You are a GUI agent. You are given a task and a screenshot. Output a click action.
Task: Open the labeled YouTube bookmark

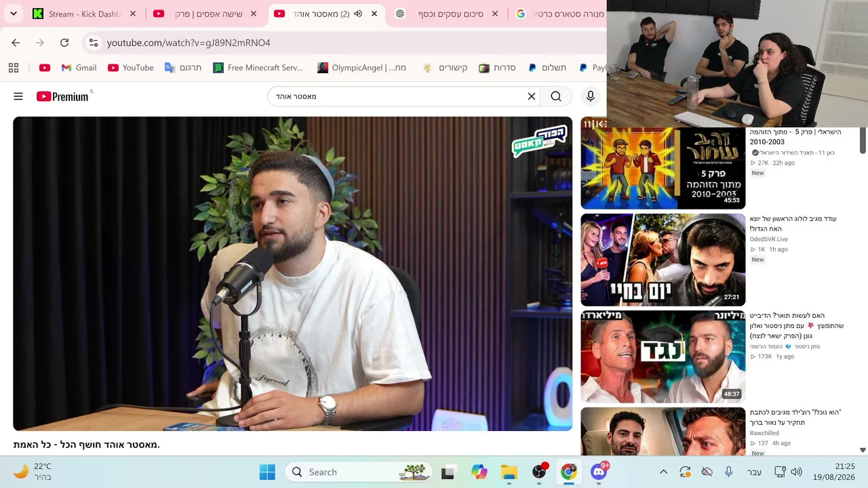(x=130, y=68)
